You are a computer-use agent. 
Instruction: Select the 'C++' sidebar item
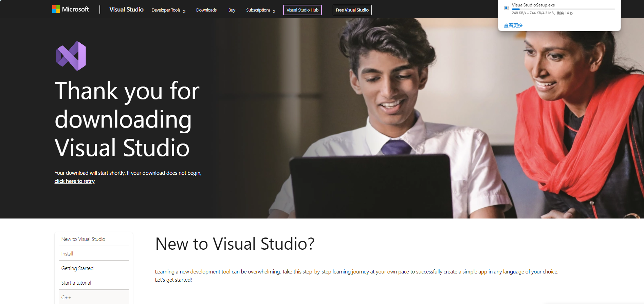94,297
